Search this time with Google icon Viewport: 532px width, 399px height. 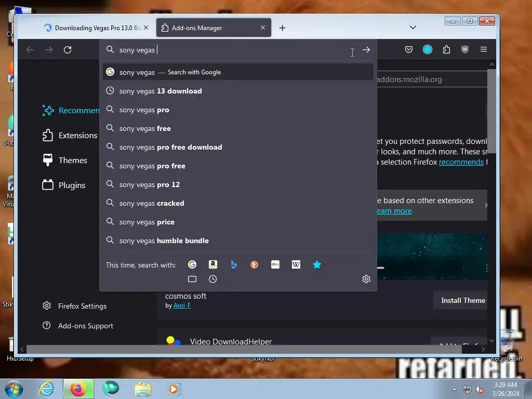pyautogui.click(x=192, y=264)
